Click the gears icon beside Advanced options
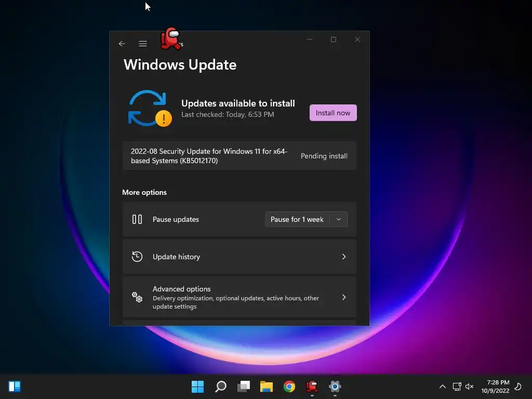Screen dimensions: 532x399 (x=137, y=297)
